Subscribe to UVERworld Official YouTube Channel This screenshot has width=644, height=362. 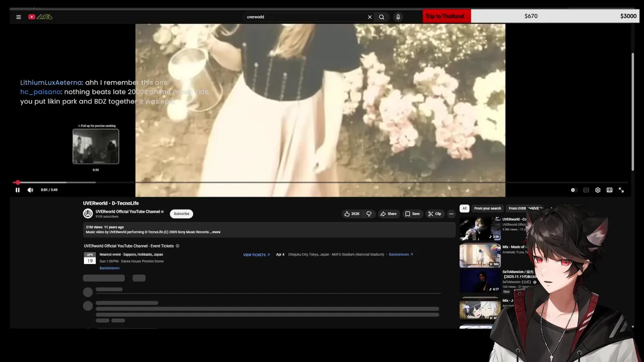pos(182,214)
